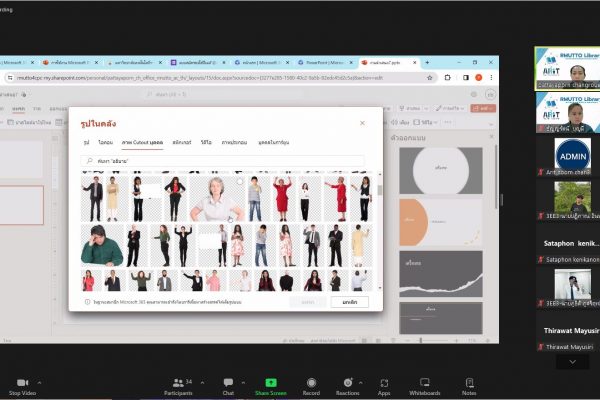Open a new browser tab with plus
The image size is (600, 400).
[427, 62]
